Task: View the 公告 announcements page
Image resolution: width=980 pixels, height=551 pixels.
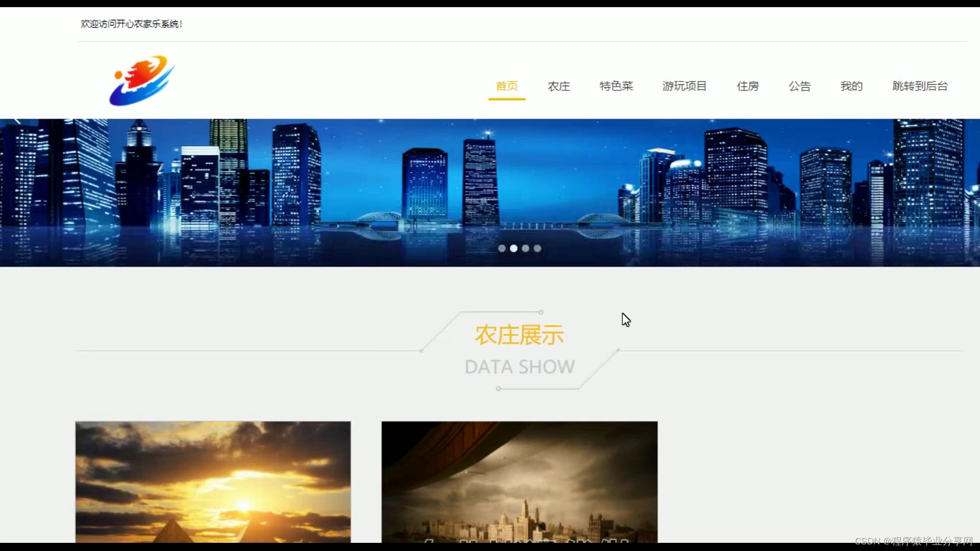Action: [x=799, y=86]
